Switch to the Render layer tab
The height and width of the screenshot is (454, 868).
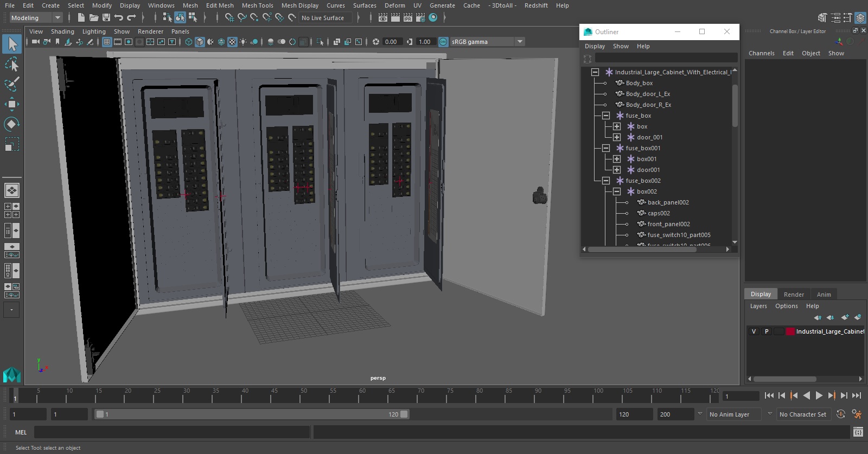tap(794, 295)
